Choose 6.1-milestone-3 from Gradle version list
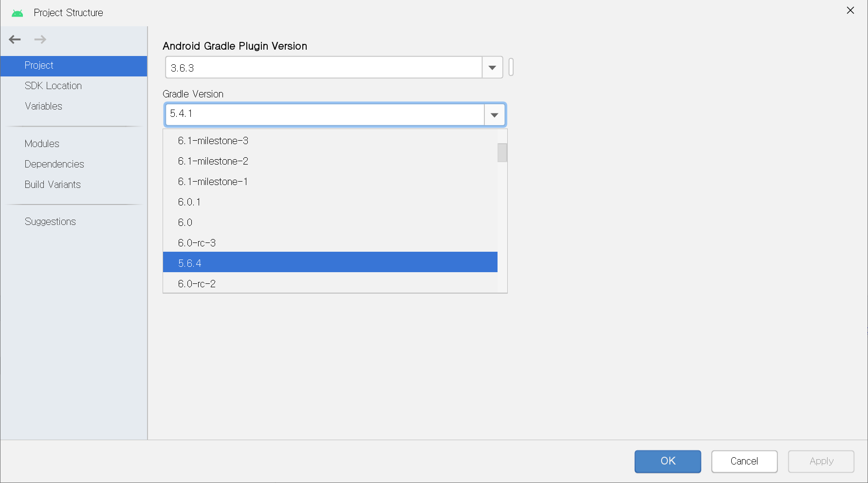Image resolution: width=868 pixels, height=483 pixels. pos(330,141)
